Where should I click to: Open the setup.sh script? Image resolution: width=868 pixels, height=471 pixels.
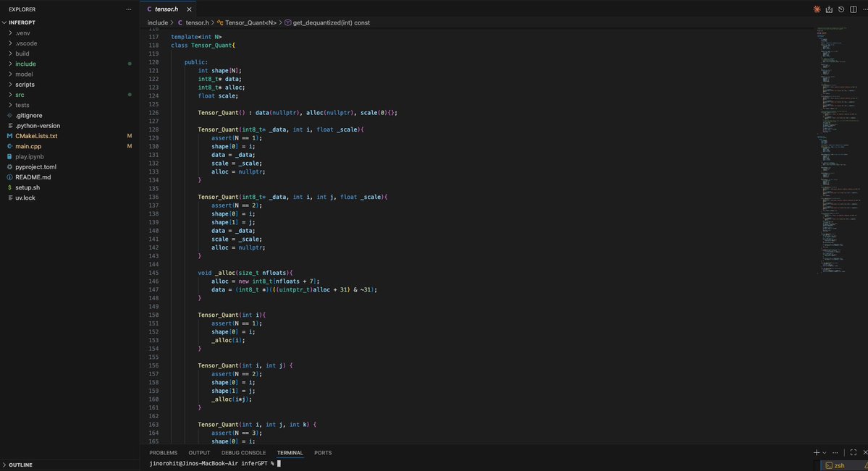27,187
